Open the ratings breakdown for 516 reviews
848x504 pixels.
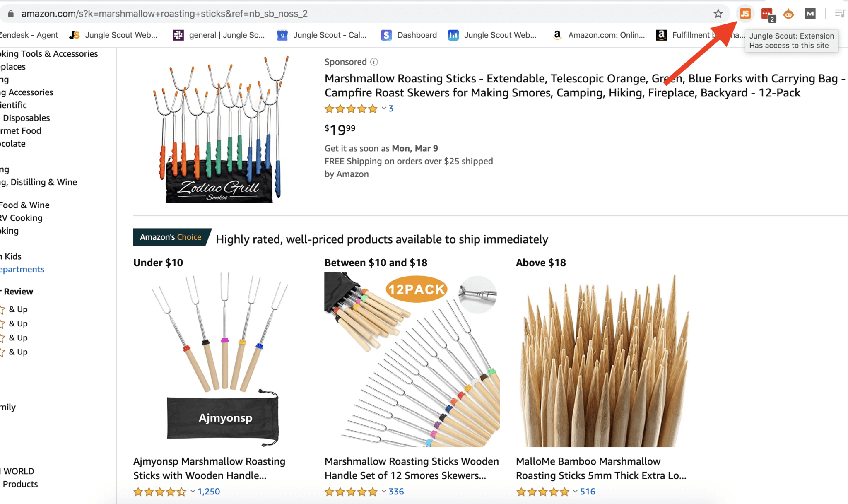[x=575, y=492]
